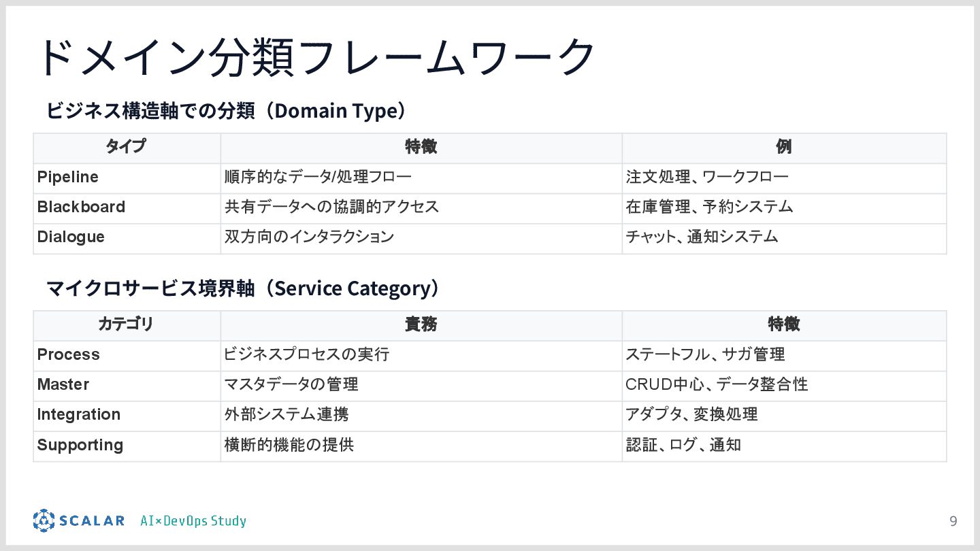Select the slide title ドメイン分類フレームワーク
The width and height of the screenshot is (980, 551).
pos(317,56)
